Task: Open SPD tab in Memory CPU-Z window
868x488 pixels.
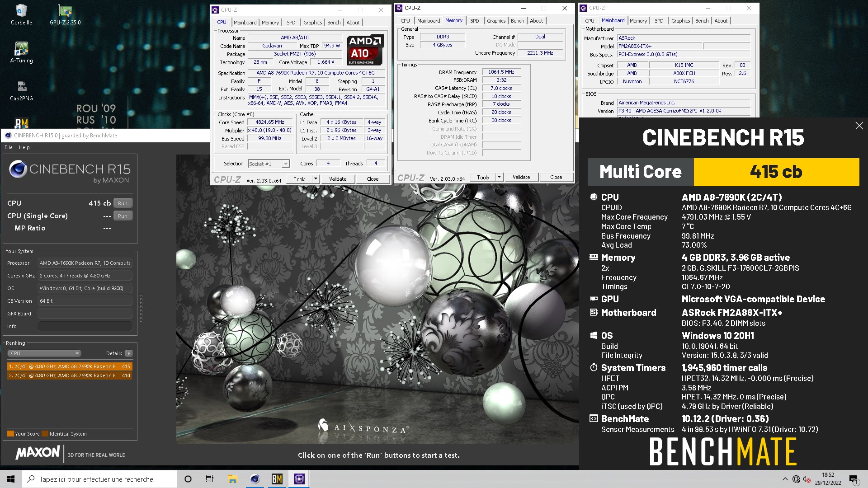Action: 474,21
